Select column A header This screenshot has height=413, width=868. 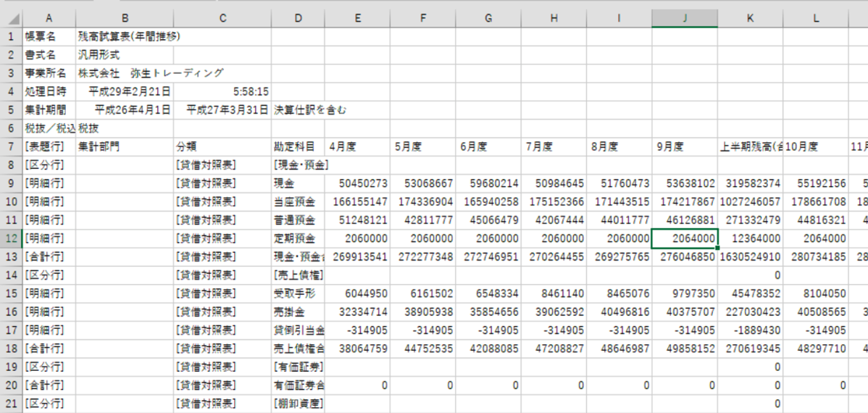[49, 18]
